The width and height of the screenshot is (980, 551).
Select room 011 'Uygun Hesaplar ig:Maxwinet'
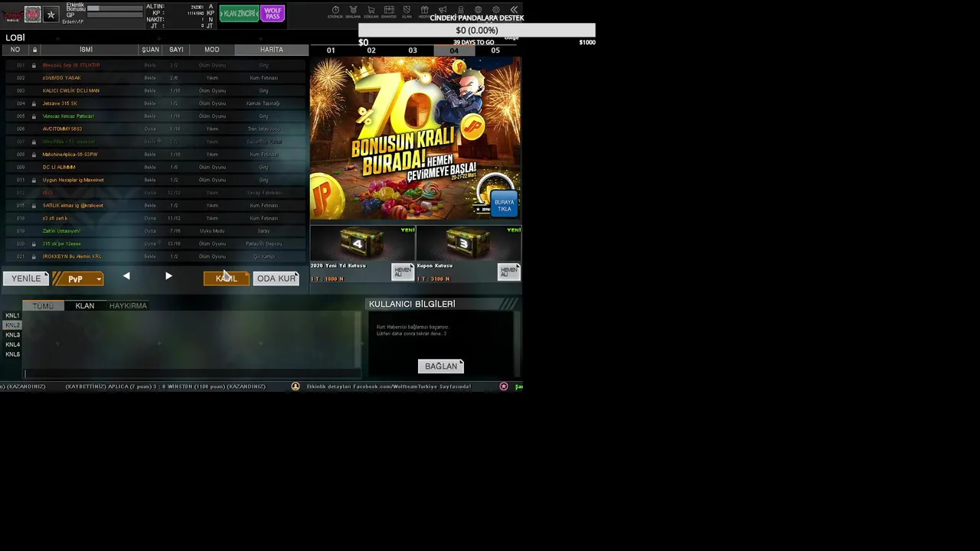coord(155,180)
